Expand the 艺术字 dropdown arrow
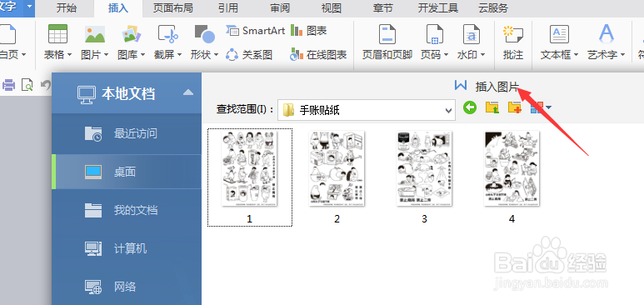The height and width of the screenshot is (305, 644). [x=622, y=55]
